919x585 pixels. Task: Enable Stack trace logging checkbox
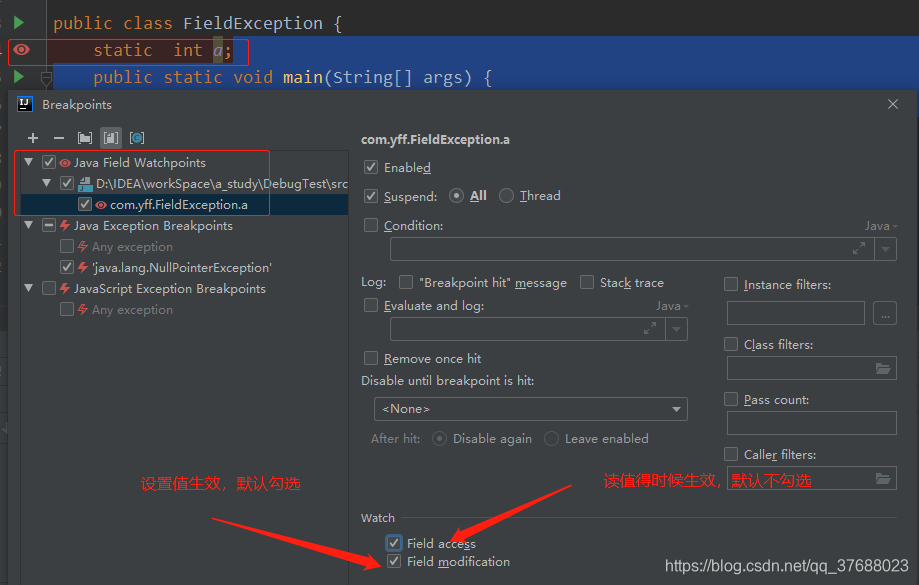587,283
